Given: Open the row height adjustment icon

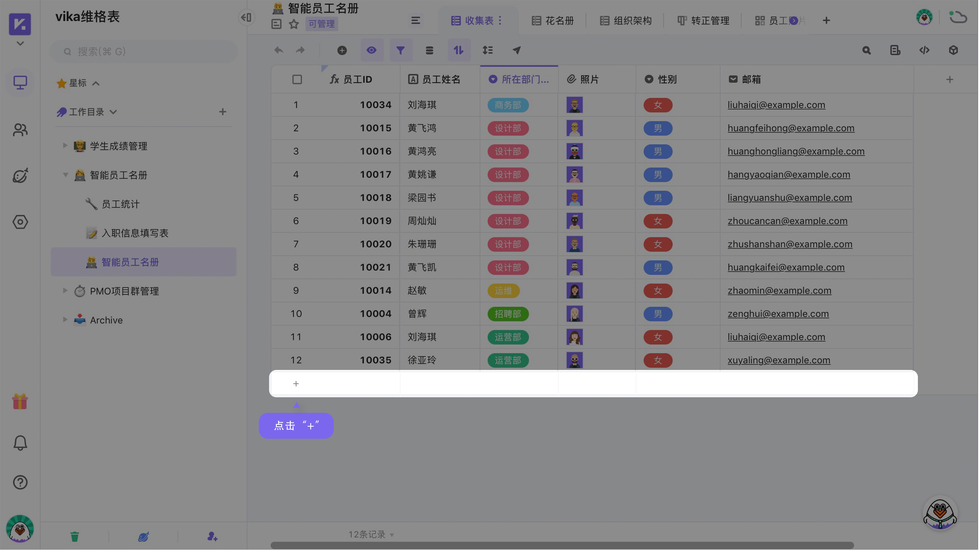Looking at the screenshot, I should (488, 50).
